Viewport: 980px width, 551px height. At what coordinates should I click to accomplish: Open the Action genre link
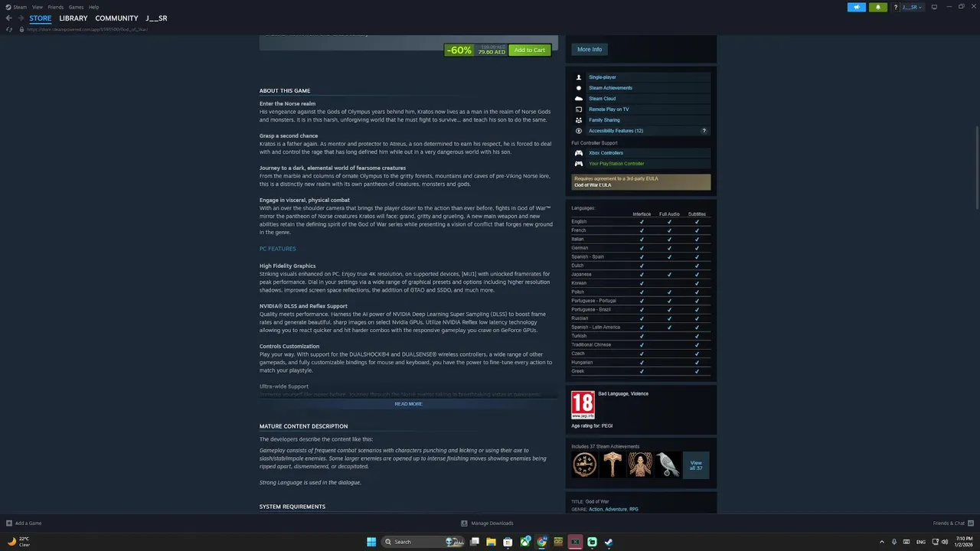pos(596,509)
